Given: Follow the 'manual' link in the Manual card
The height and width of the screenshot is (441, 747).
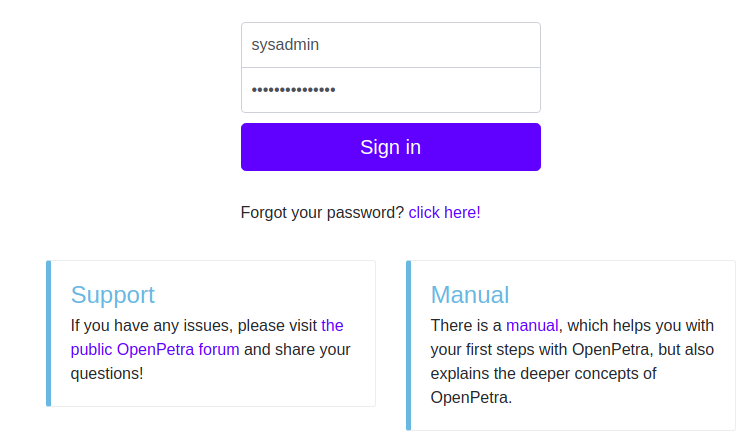Looking at the screenshot, I should click(x=532, y=325).
